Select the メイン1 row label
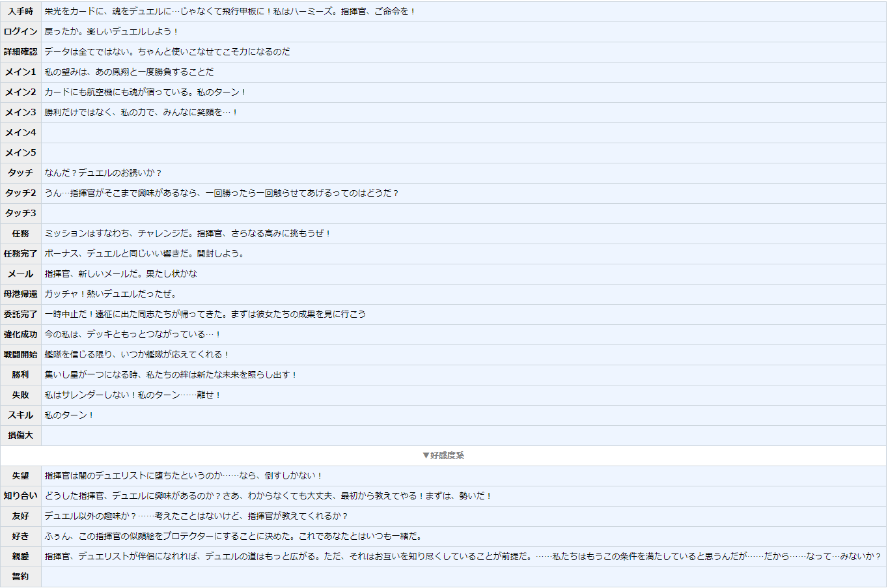The image size is (888, 588). click(21, 72)
